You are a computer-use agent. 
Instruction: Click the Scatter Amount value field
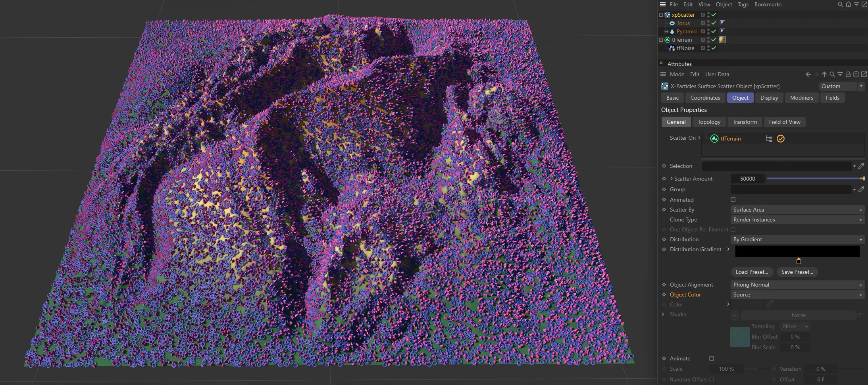click(748, 179)
